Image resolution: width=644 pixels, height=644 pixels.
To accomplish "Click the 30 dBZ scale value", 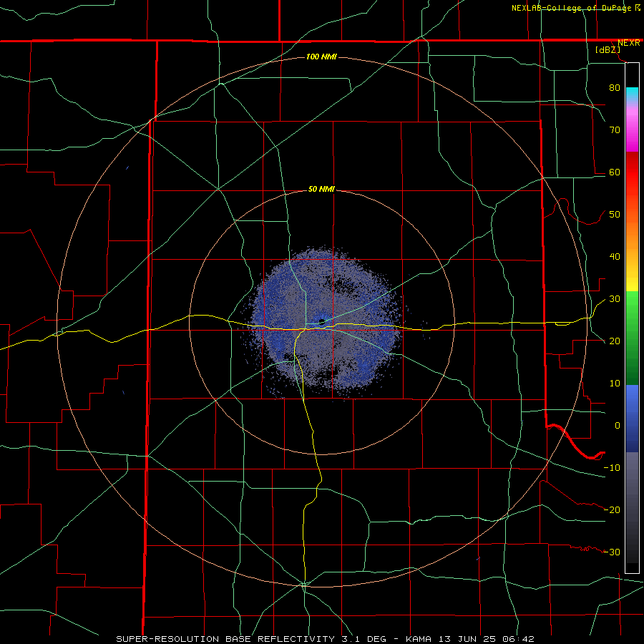I will point(615,299).
